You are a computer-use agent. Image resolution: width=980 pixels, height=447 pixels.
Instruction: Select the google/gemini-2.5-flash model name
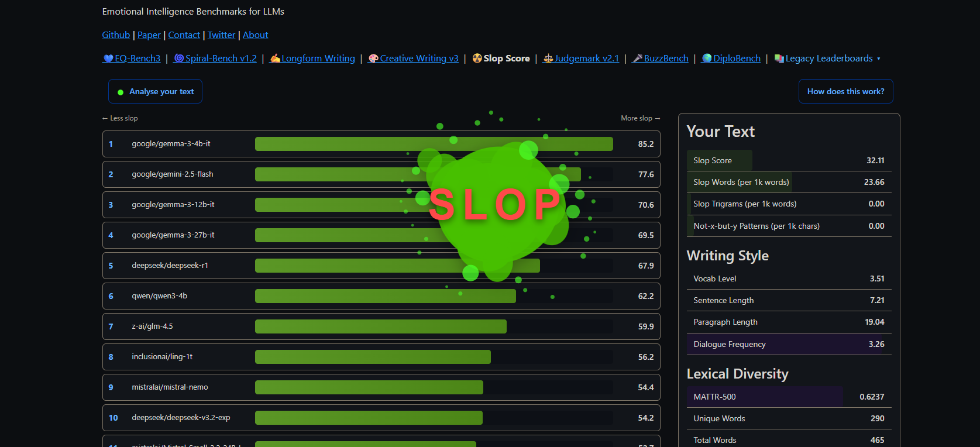(173, 174)
